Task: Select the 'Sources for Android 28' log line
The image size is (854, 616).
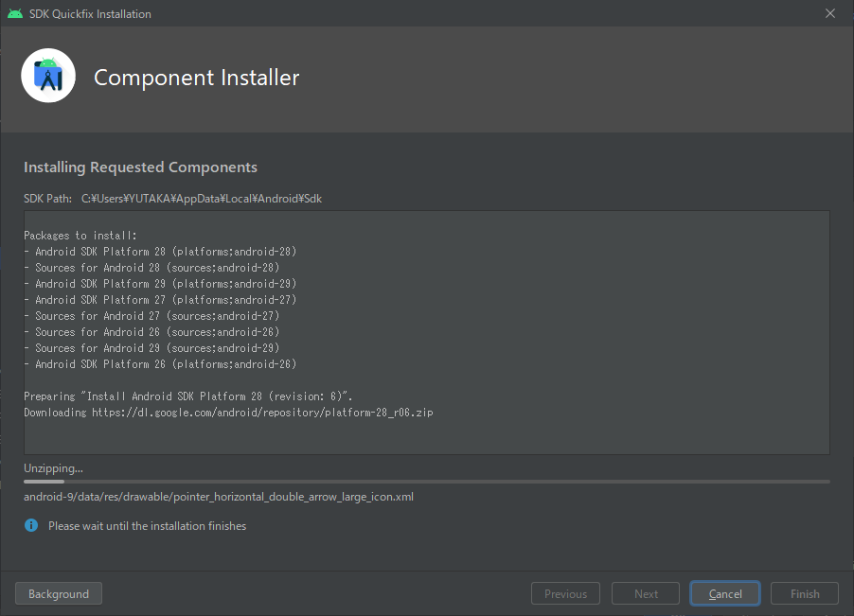Action: point(151,268)
